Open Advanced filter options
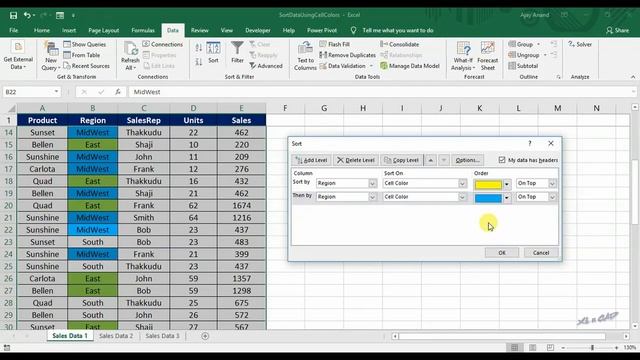Image resolution: width=640 pixels, height=360 pixels. coord(266,66)
